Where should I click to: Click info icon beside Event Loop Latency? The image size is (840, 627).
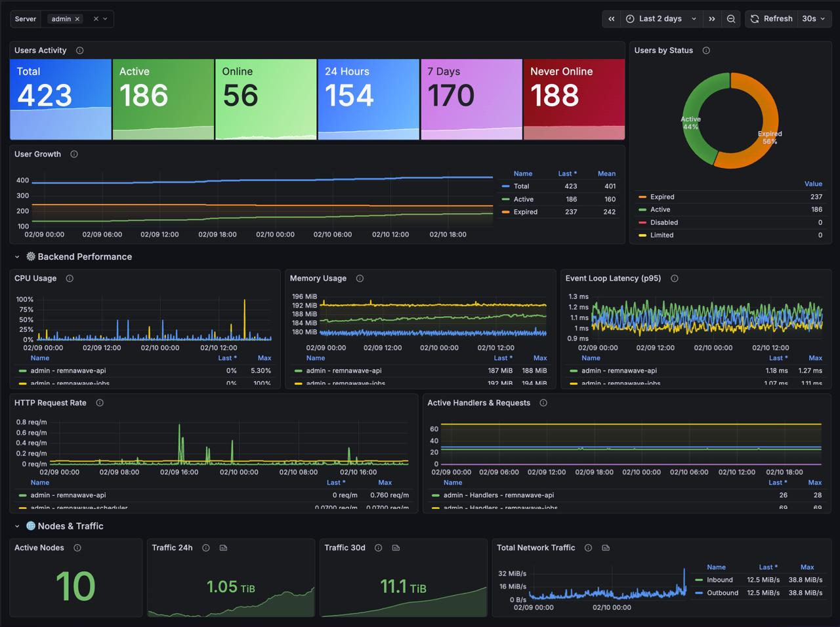(674, 279)
